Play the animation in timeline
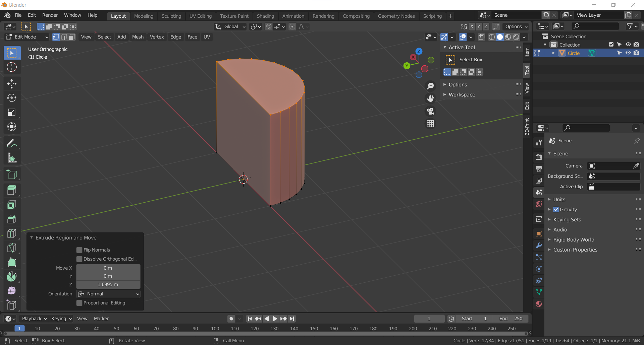Screen dimensions: 644x345 tap(275, 319)
